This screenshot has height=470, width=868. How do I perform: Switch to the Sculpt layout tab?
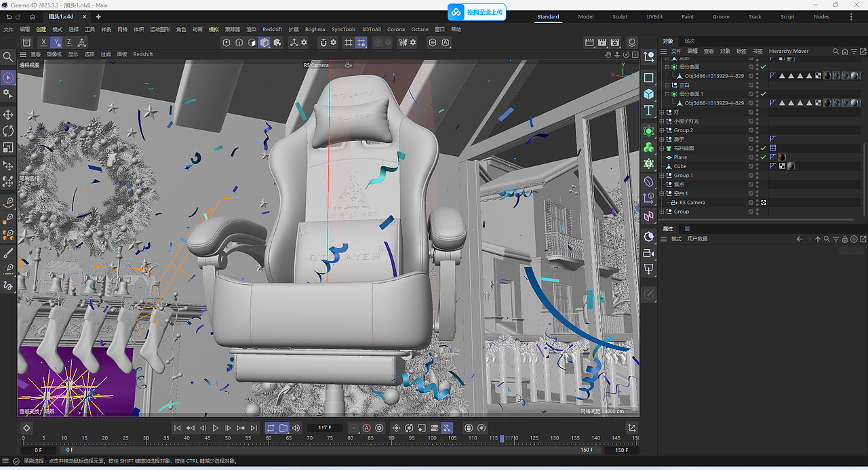(x=620, y=16)
